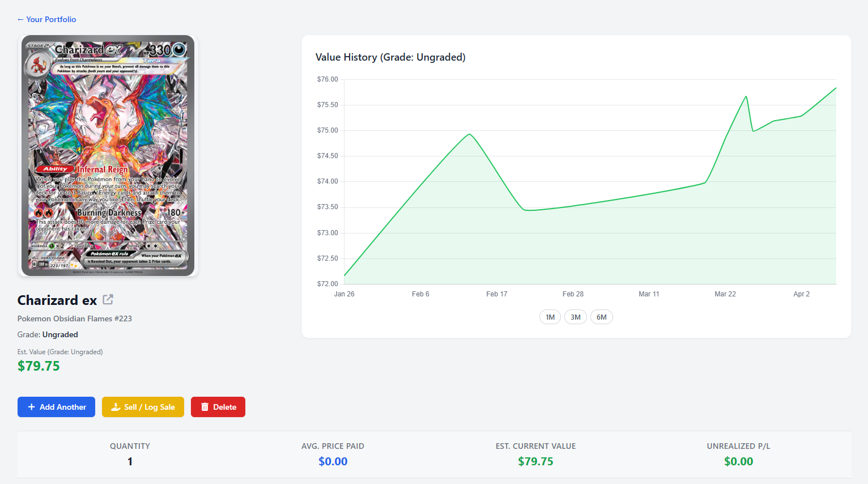
Task: Add another copy with Add Another button
Action: (56, 407)
